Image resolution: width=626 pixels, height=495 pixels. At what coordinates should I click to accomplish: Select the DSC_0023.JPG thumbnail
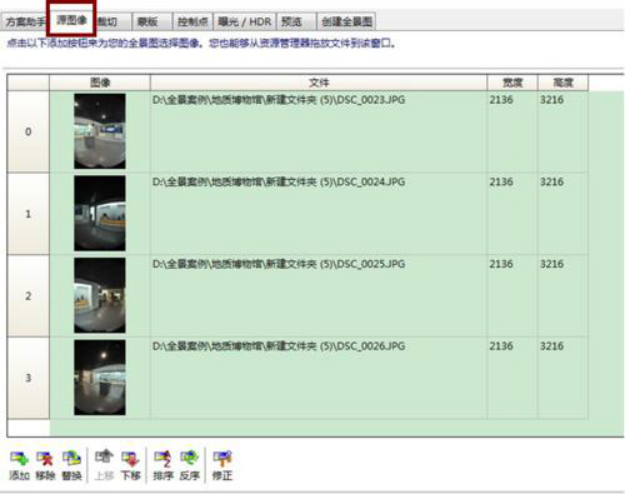point(100,131)
